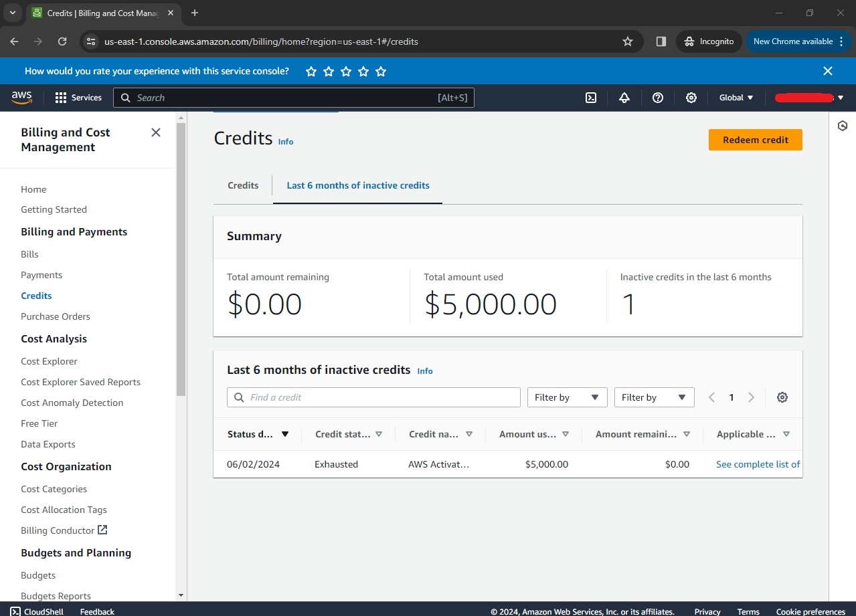Dismiss the rating survey banner
Screen dimensions: 856x616
coord(828,71)
